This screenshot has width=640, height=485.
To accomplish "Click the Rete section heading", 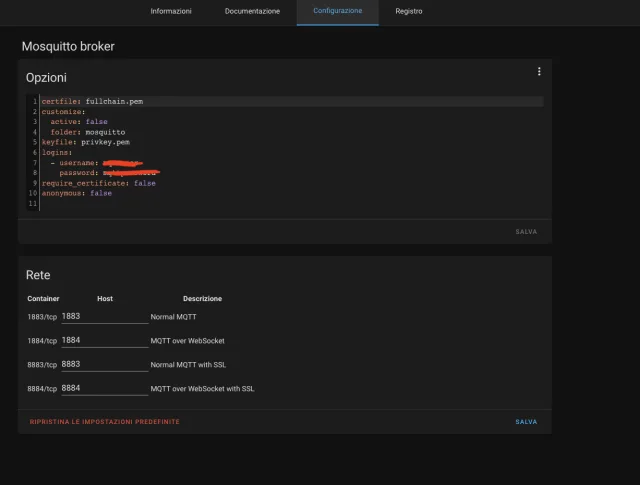I will tap(38, 275).
